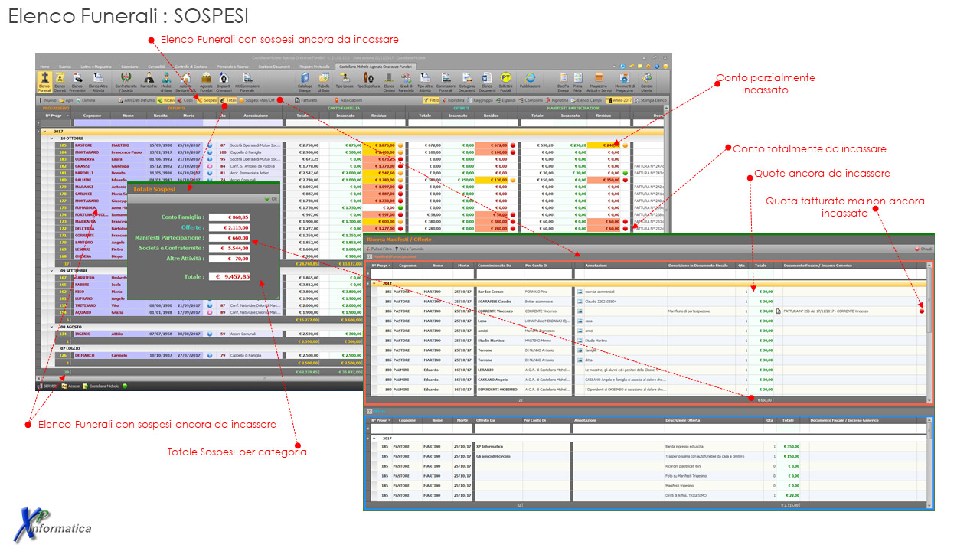Open Kit Commissioni Funerale icon
Viewport: 980px width, 551px height.
[x=247, y=83]
